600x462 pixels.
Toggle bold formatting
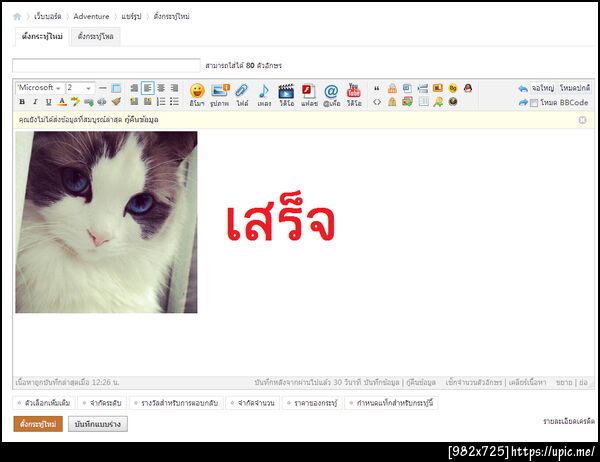(x=22, y=102)
